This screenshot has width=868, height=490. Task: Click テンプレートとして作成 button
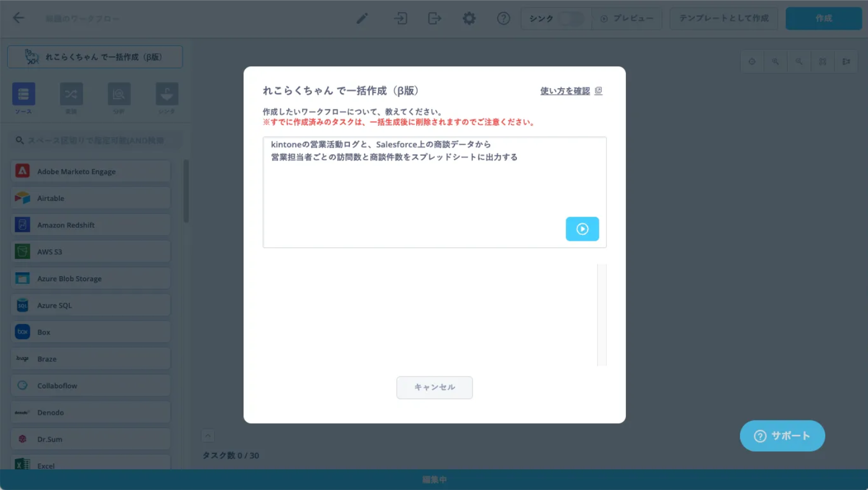click(x=724, y=19)
